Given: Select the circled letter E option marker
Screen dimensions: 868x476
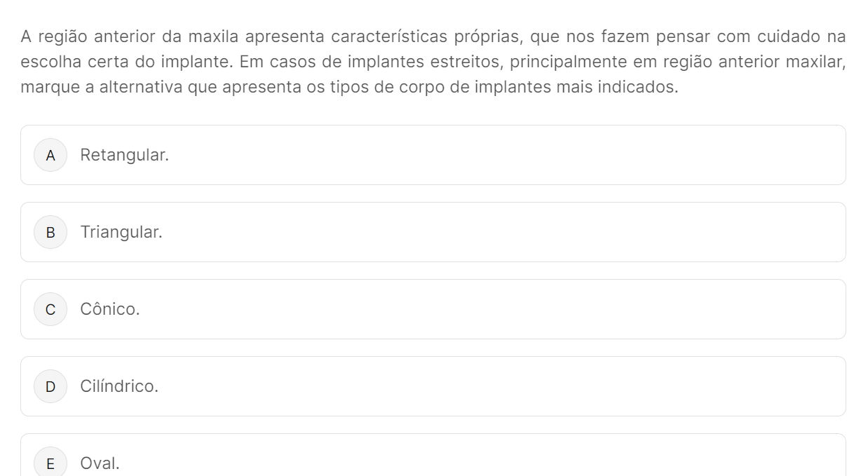Looking at the screenshot, I should coord(50,463).
